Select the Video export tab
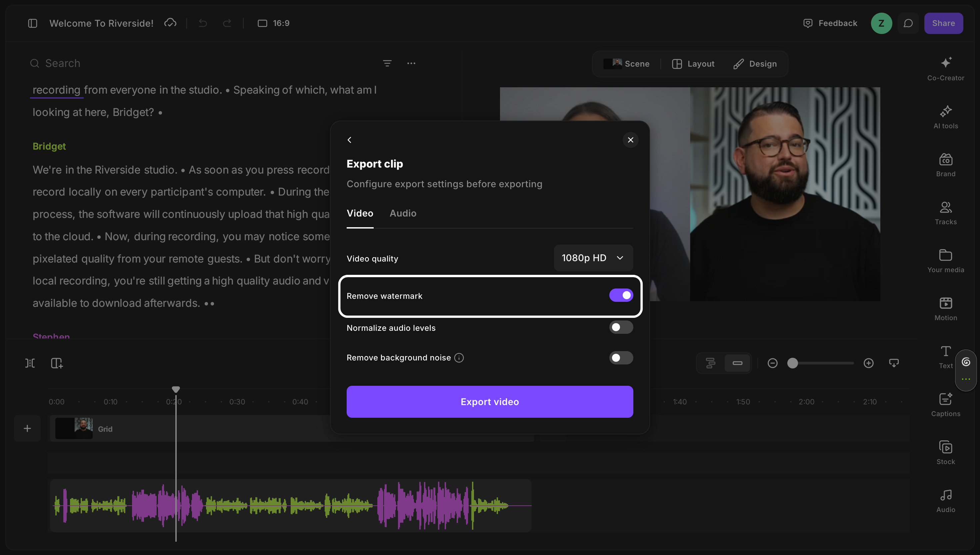This screenshot has height=555, width=980. [360, 214]
